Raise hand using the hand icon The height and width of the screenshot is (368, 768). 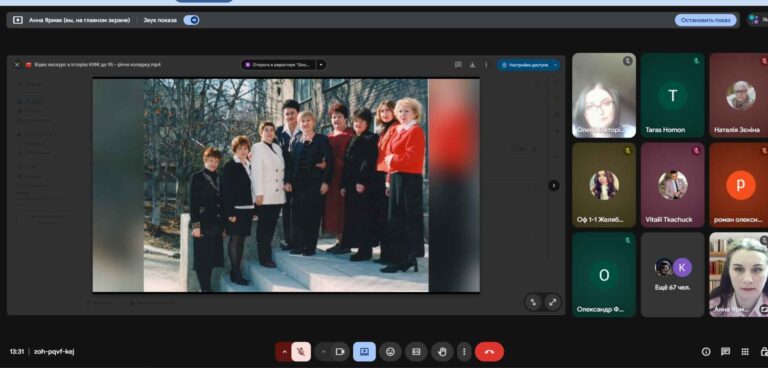[x=443, y=352]
